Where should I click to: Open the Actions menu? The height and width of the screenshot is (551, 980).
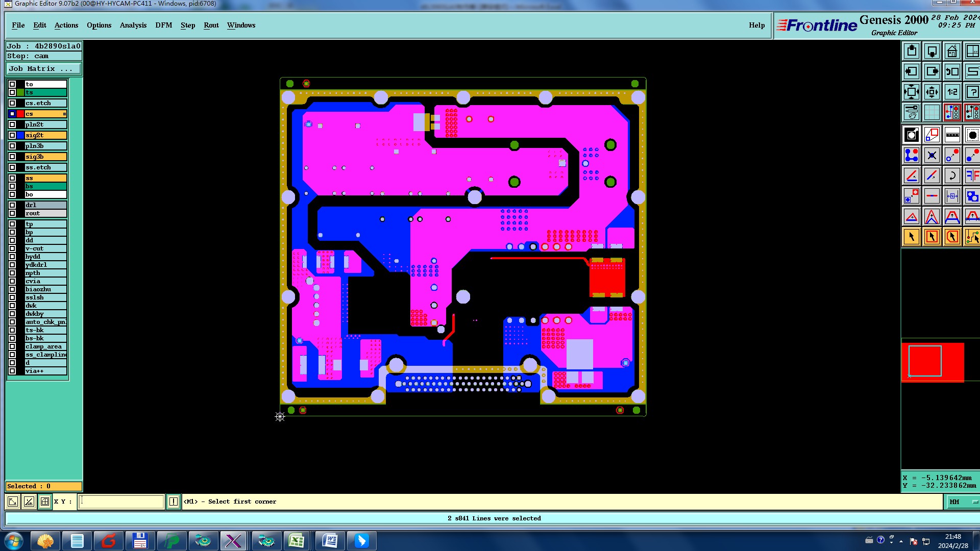(x=66, y=25)
